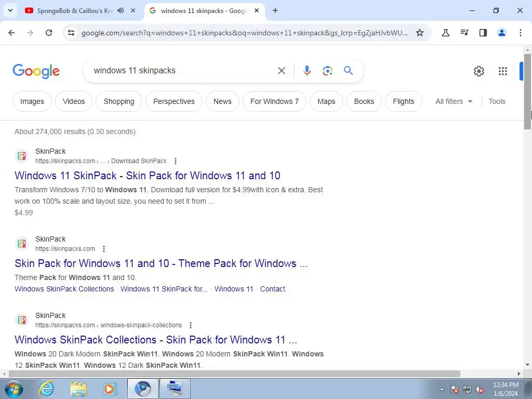This screenshot has height=399, width=532.
Task: Open the on-screen keyboard taskbar app
Action: click(x=175, y=389)
